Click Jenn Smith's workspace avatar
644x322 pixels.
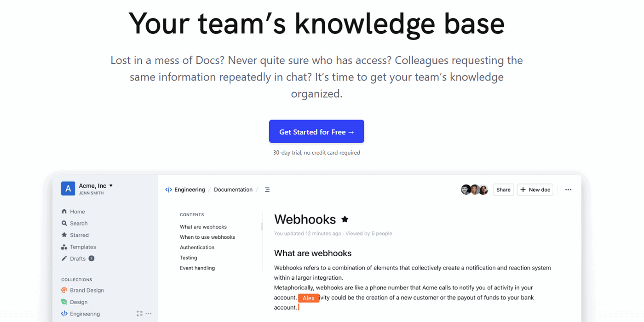pos(68,188)
